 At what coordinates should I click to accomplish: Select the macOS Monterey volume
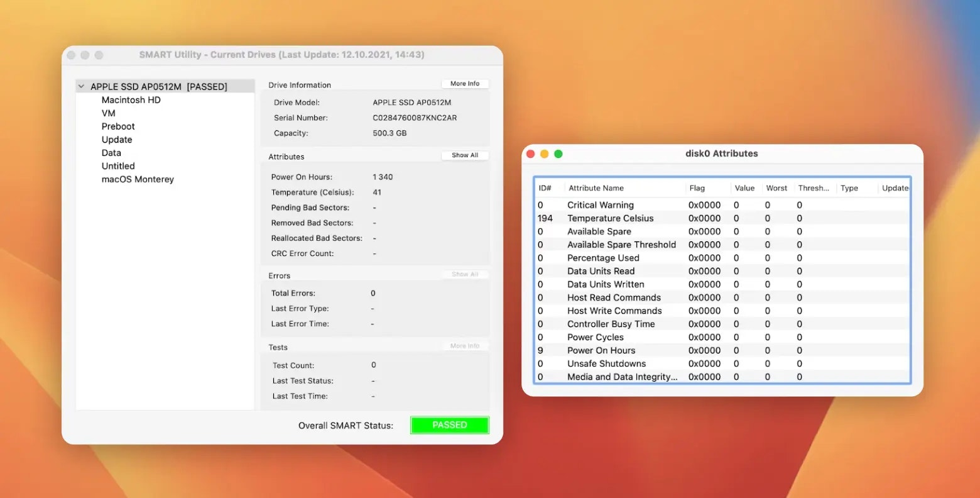[138, 179]
